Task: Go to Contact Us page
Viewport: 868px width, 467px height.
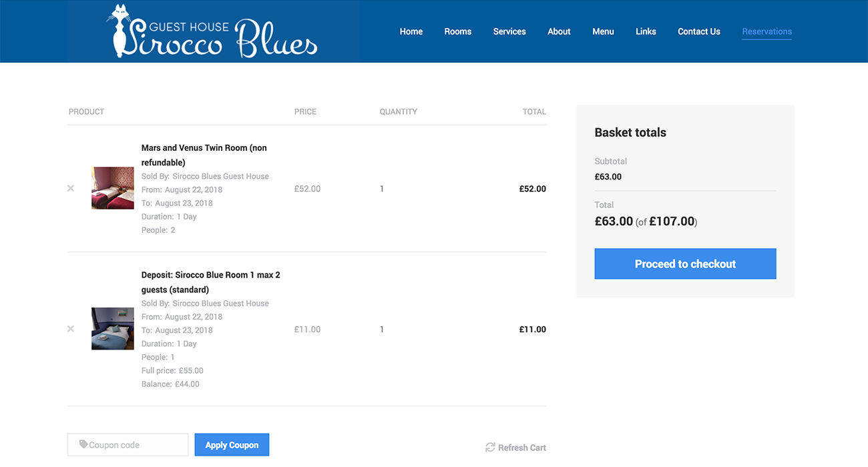Action: click(x=698, y=31)
